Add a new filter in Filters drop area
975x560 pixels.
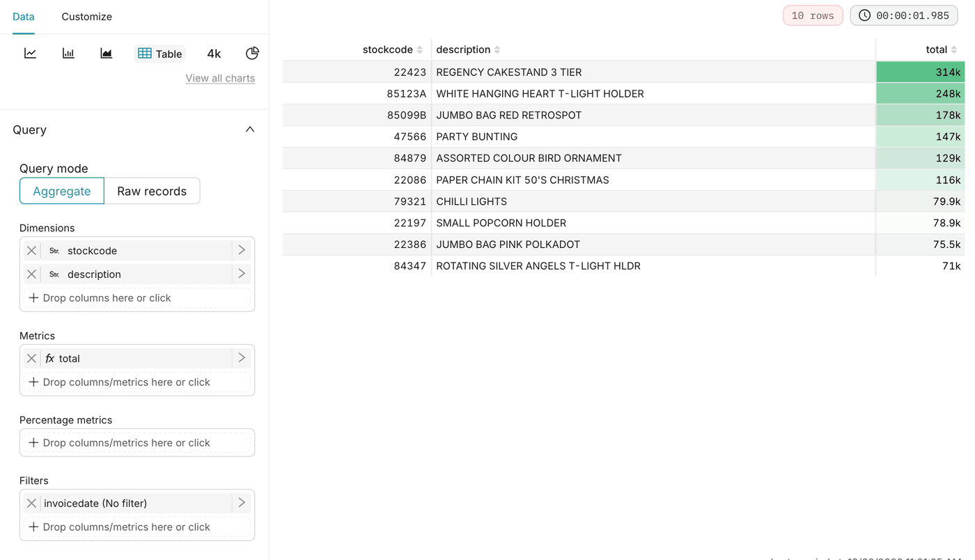[137, 527]
